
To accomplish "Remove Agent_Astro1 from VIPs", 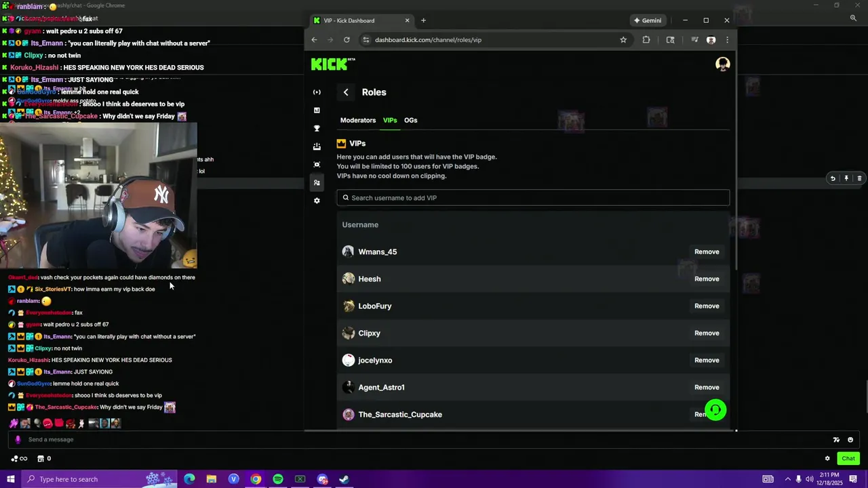I will 707,387.
